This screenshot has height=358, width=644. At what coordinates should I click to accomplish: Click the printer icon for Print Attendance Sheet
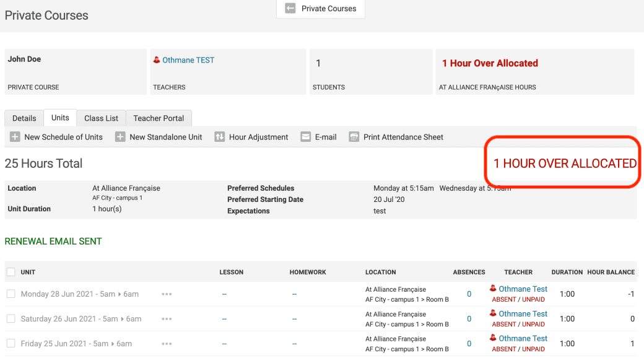point(354,137)
